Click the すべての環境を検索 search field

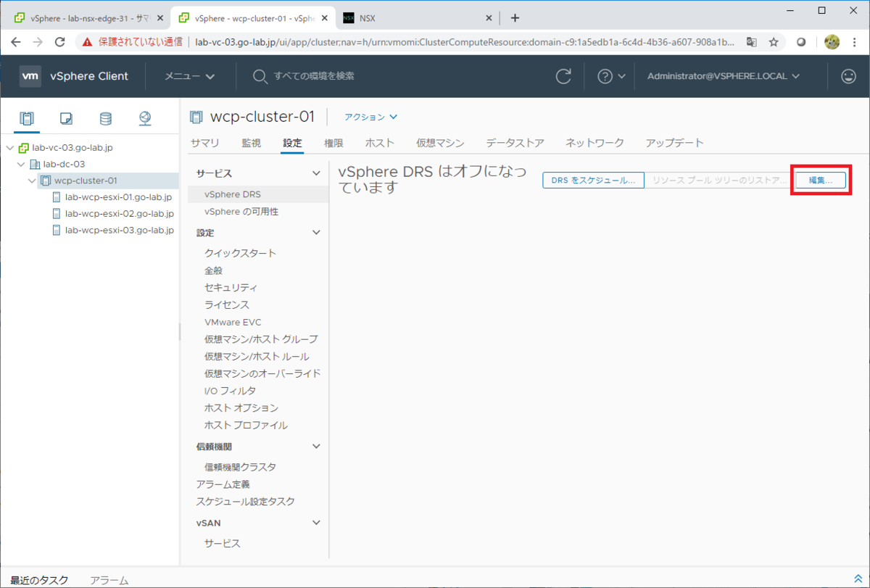[x=314, y=76]
